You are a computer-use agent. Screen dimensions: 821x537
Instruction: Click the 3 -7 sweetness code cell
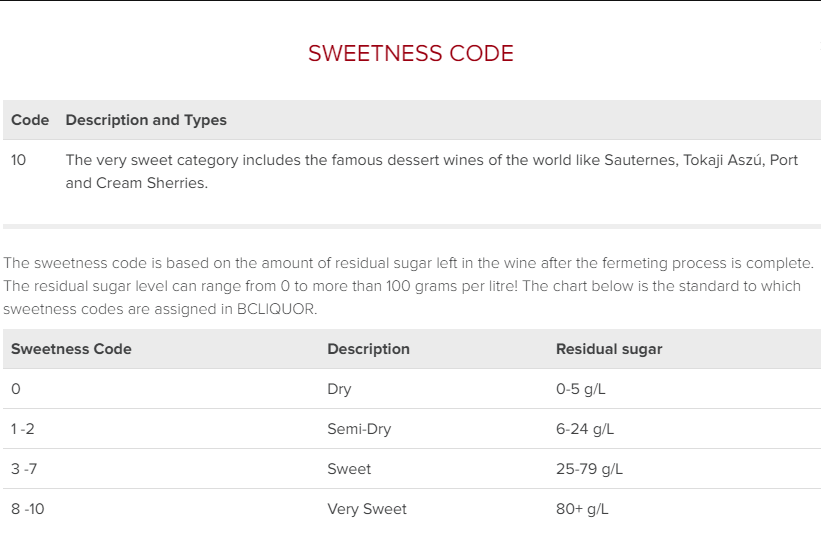click(24, 468)
